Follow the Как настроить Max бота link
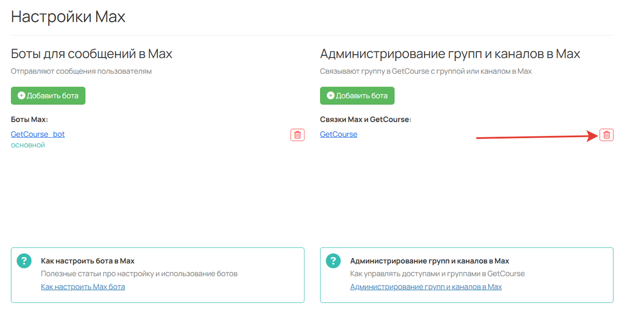 click(x=82, y=286)
